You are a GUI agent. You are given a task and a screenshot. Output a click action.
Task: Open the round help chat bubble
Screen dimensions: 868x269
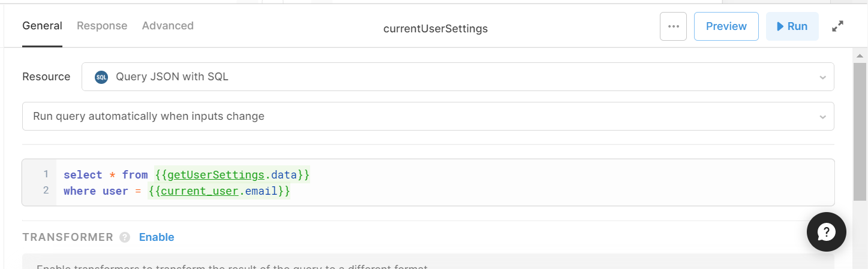click(826, 232)
